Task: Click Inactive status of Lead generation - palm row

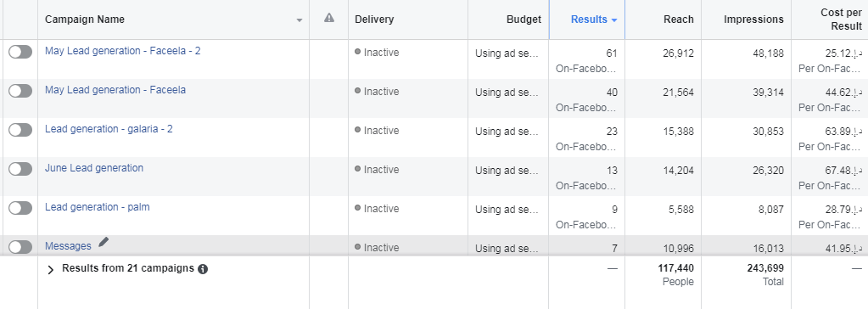Action: pos(377,209)
